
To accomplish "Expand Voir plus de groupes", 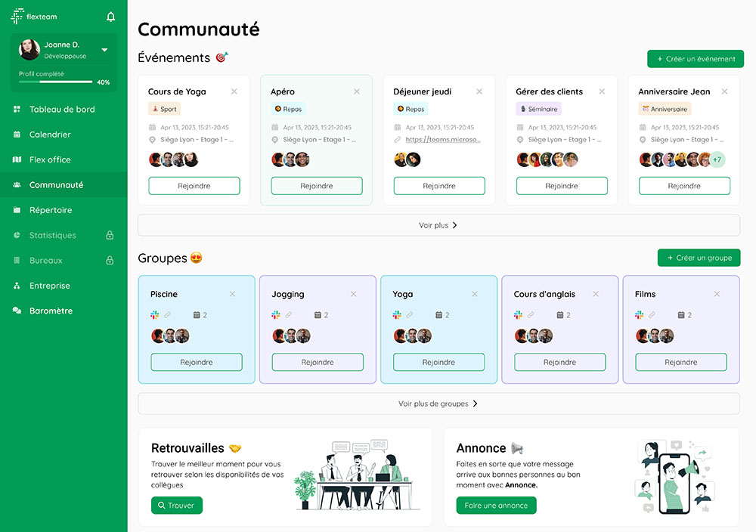I will tap(438, 404).
